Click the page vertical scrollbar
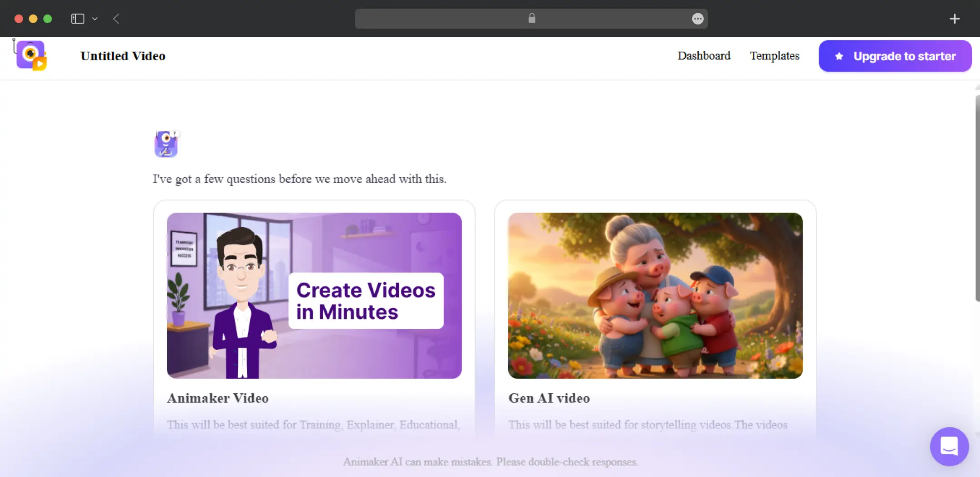Image resolution: width=980 pixels, height=477 pixels. pyautogui.click(x=977, y=198)
